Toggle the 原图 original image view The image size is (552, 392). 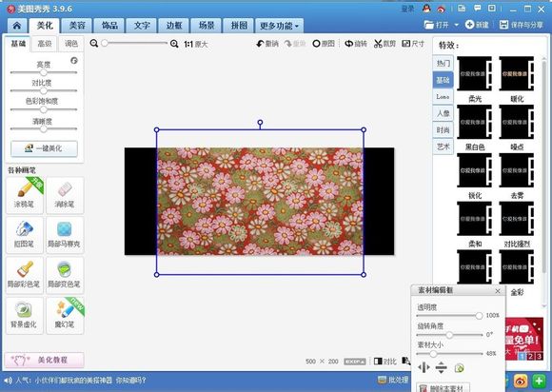pos(324,44)
